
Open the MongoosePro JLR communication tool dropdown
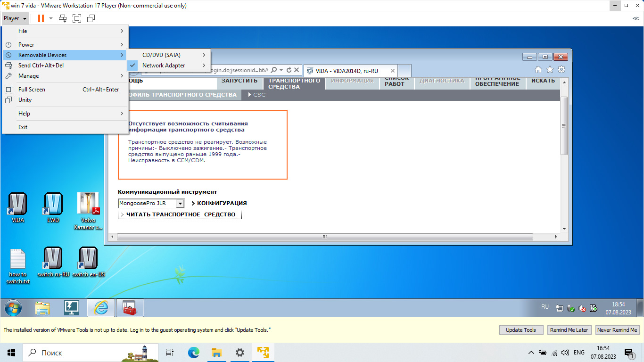(180, 204)
